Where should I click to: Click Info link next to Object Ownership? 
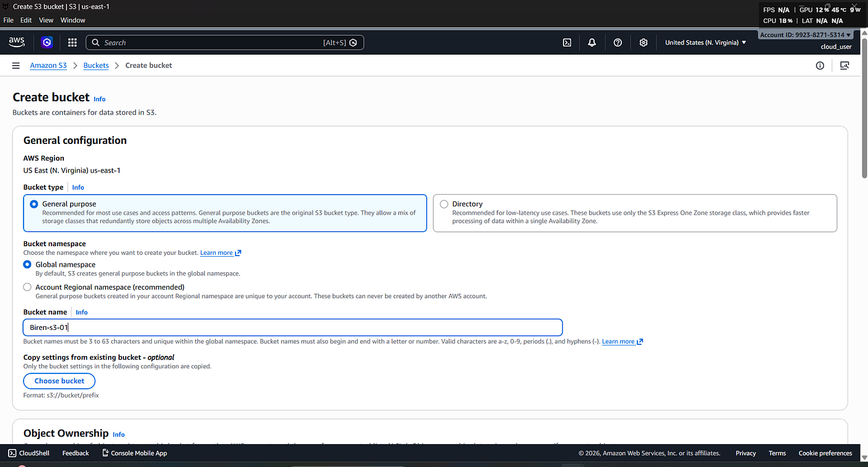[x=119, y=435]
